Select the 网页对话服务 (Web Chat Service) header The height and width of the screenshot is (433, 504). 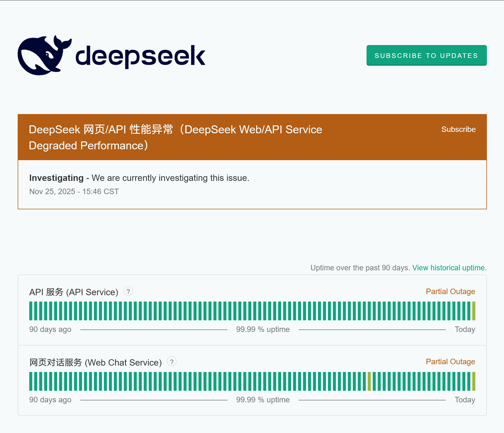pyautogui.click(x=95, y=362)
